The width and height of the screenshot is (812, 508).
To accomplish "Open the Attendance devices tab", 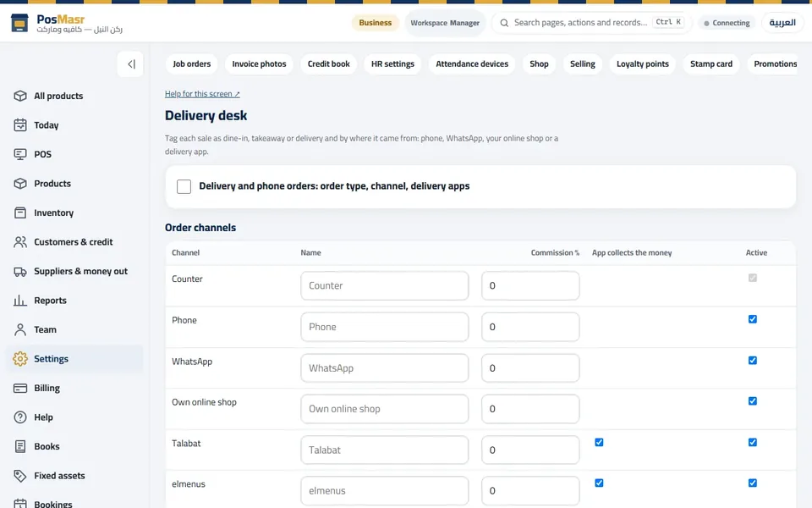I will (x=472, y=64).
